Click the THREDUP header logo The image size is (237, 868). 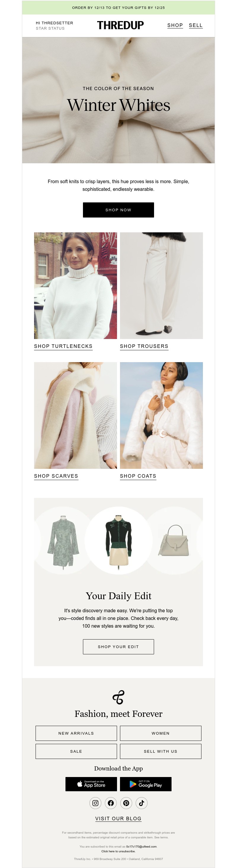point(121,25)
